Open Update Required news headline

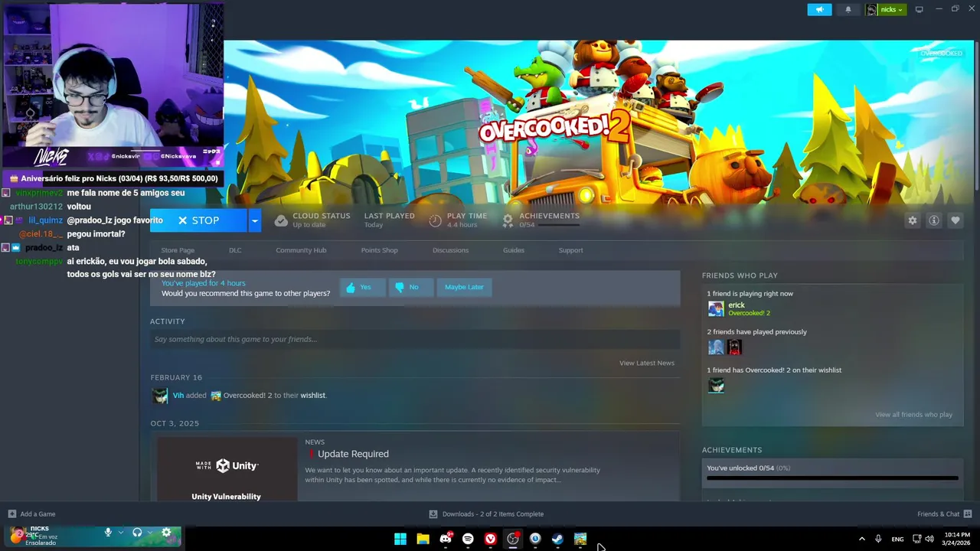point(353,454)
